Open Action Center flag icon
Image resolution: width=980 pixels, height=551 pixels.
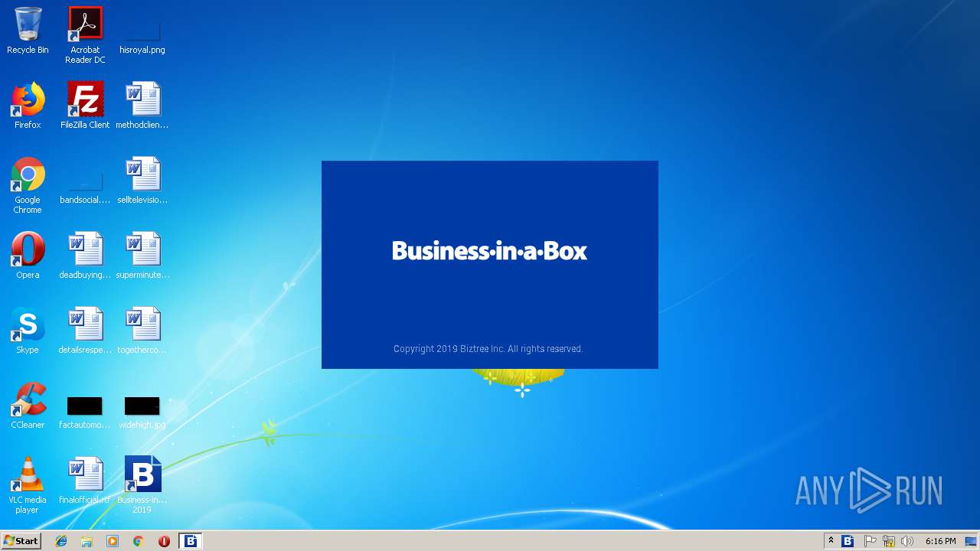870,541
